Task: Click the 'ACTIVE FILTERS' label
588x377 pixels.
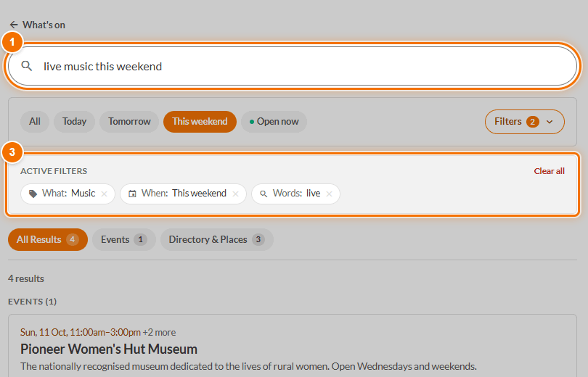Action: 54,171
